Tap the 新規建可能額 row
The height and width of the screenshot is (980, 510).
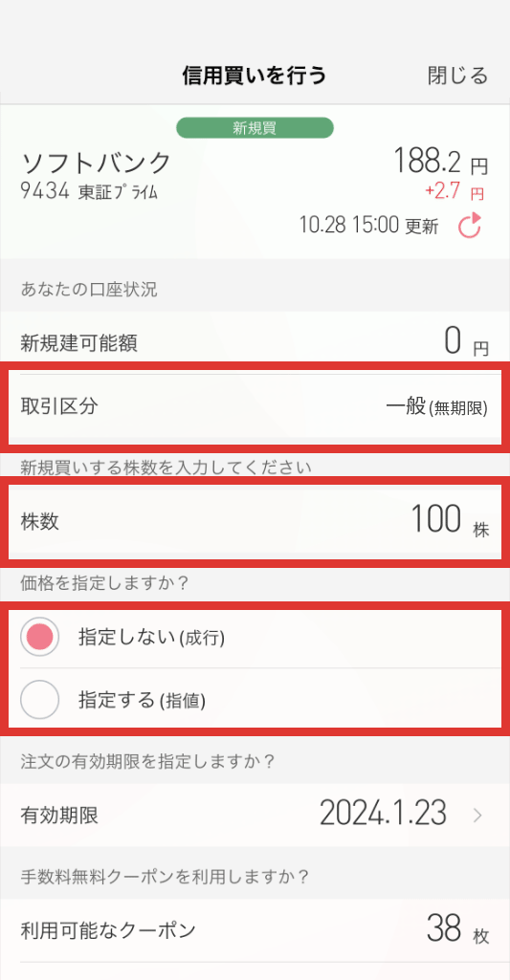point(255,342)
